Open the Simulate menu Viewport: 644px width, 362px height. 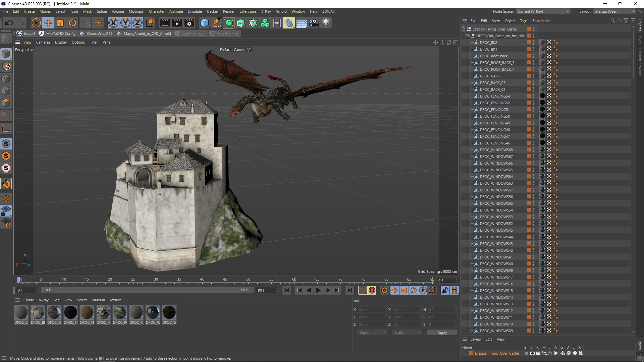tap(195, 11)
